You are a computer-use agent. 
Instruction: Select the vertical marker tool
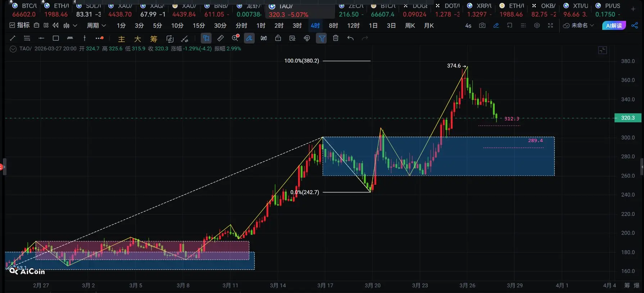85,38
